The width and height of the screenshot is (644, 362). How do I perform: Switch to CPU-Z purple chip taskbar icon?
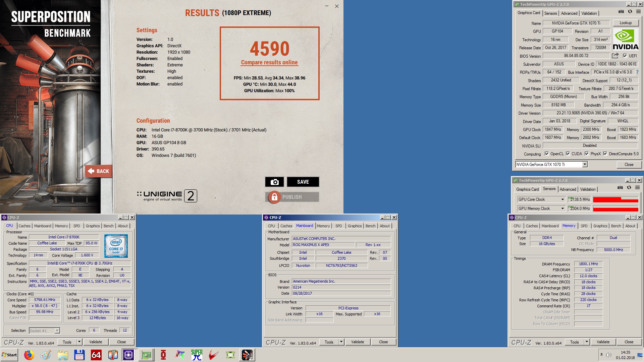click(128, 355)
